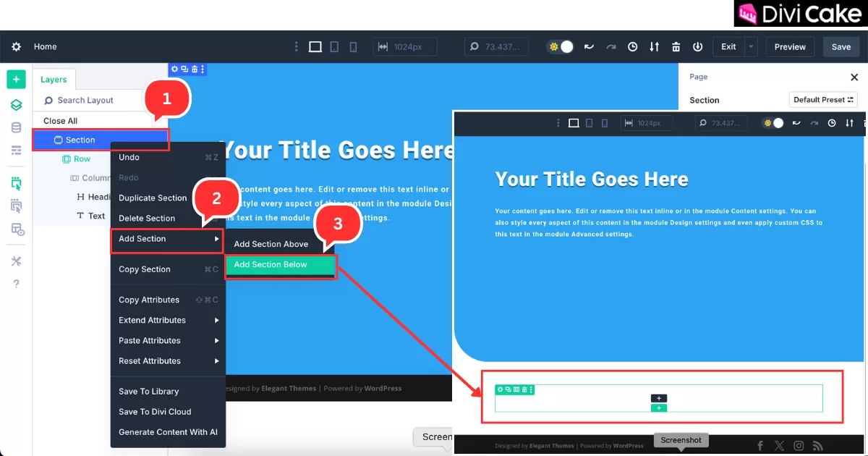The image size is (868, 456).
Task: Select the green click-mode cursor icon in sidebar
Action: 16,183
